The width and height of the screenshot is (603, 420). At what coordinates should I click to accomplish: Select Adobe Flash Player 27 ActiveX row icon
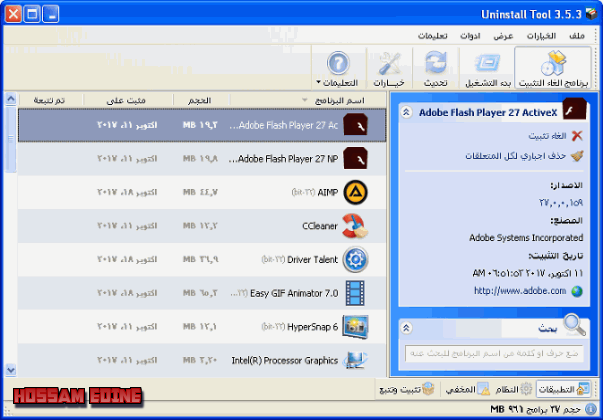355,125
